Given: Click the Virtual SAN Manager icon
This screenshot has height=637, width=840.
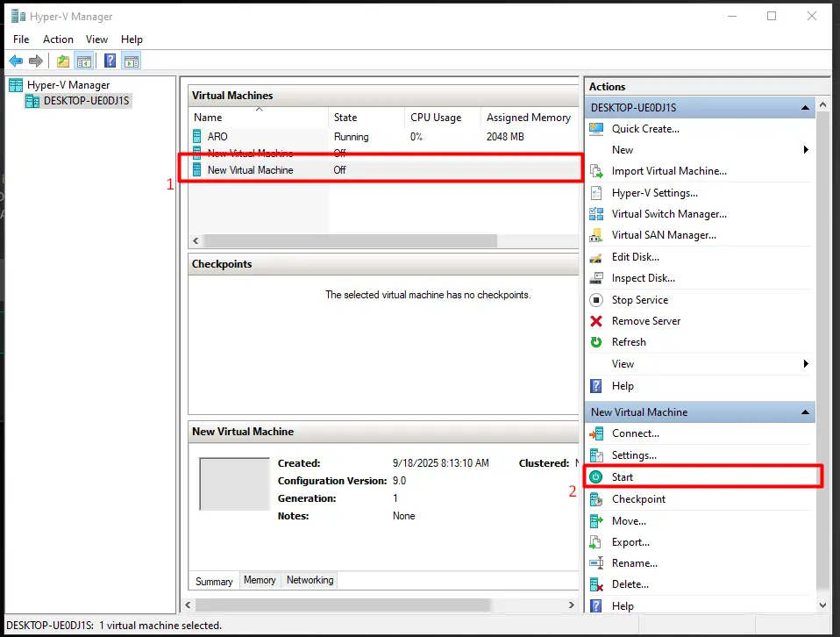Looking at the screenshot, I should [596, 235].
